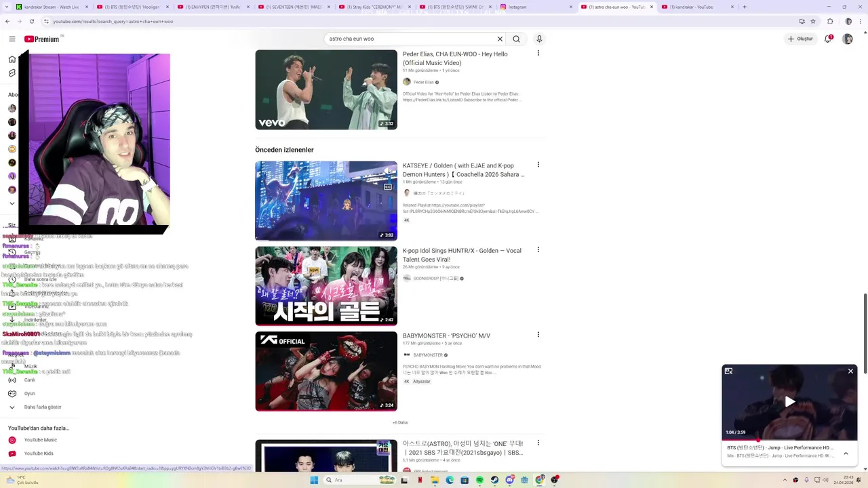Open the Altyazılar badge on the PSYCHO video
868x488 pixels.
click(x=422, y=382)
